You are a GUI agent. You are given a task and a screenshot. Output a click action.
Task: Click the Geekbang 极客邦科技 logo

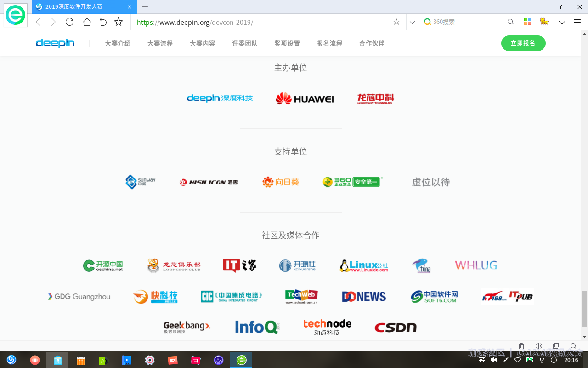point(187,327)
